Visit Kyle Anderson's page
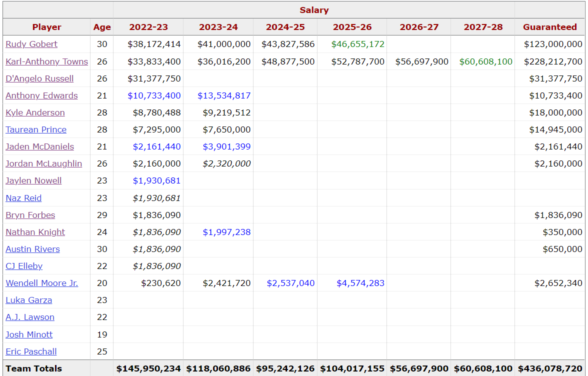 point(35,112)
